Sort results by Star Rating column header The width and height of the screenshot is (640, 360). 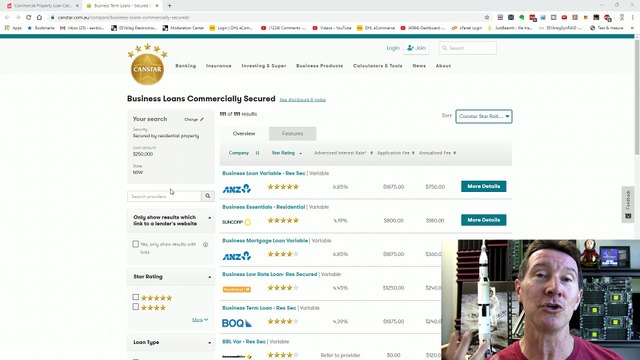(x=287, y=153)
